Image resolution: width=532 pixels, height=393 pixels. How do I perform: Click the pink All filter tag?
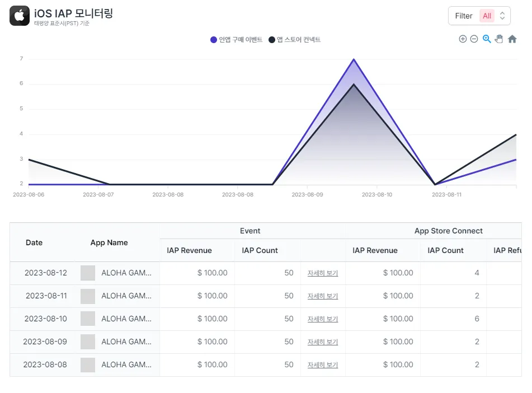tap(487, 16)
